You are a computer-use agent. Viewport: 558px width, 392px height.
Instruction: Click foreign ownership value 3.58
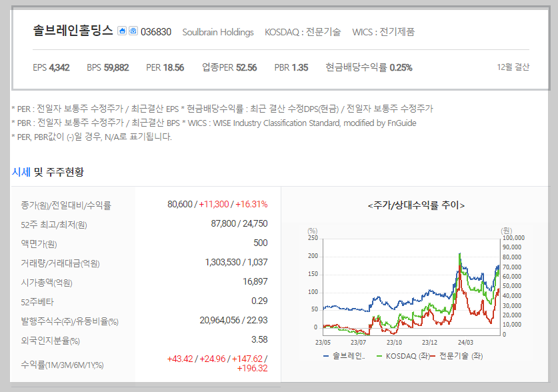259,340
